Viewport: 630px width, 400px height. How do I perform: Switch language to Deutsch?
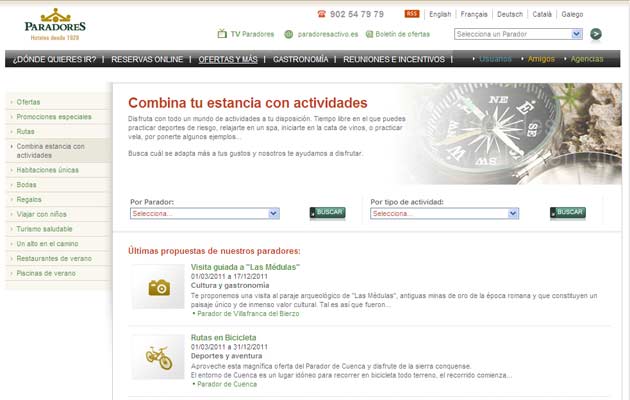coord(510,14)
